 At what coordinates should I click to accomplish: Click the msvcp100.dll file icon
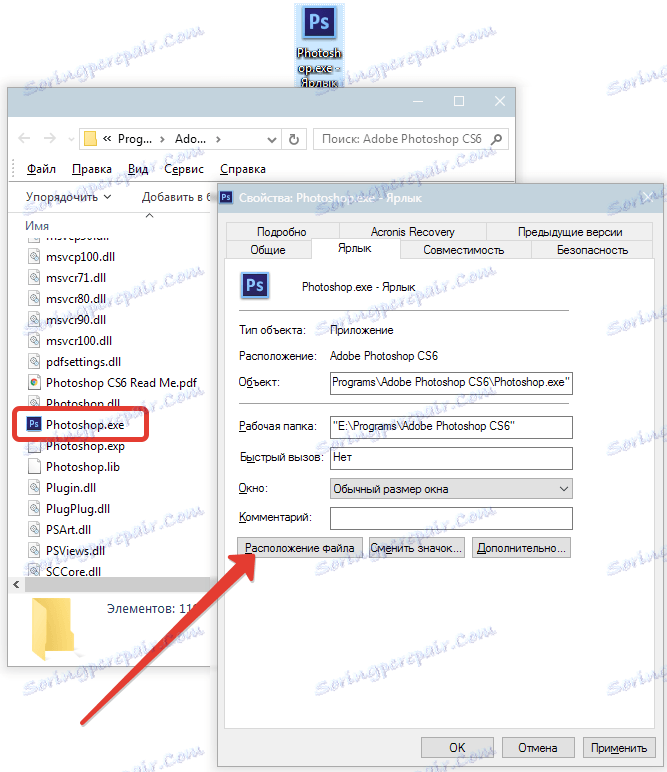point(34,257)
